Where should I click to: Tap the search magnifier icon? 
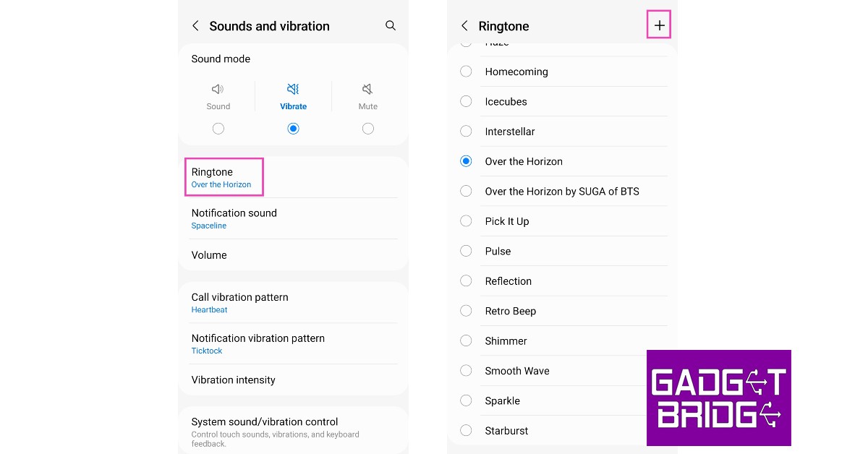point(391,26)
